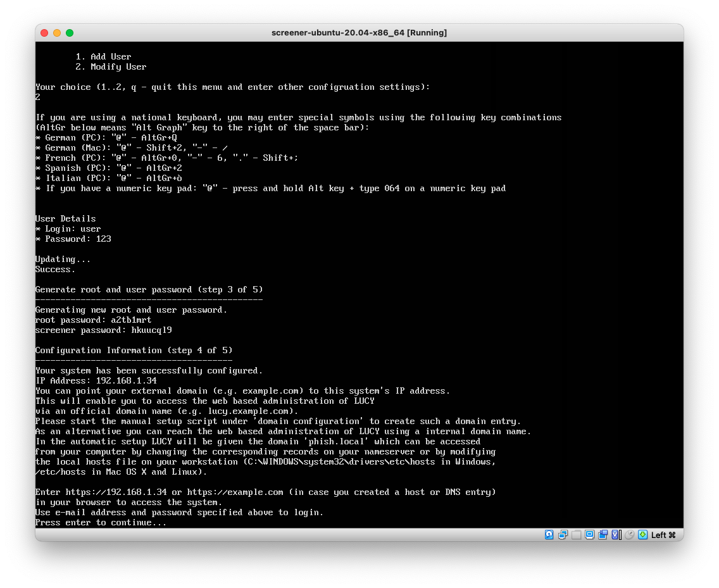Click the green arrow keyboard capture icon

[x=642, y=535]
